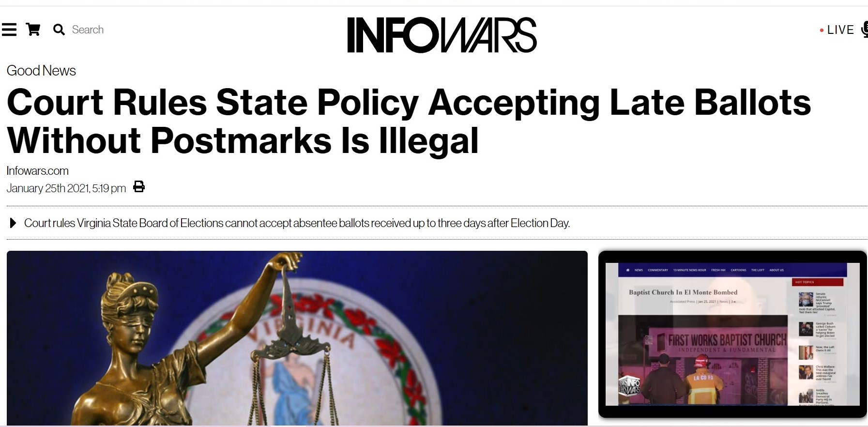Click the microphone icon beside LIVE
This screenshot has height=427, width=868.
click(865, 30)
